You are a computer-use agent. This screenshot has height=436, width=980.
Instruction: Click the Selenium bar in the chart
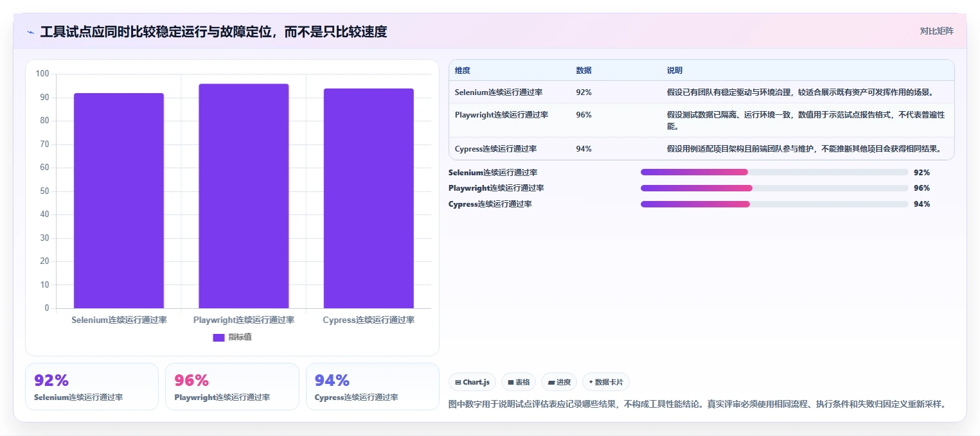point(119,201)
